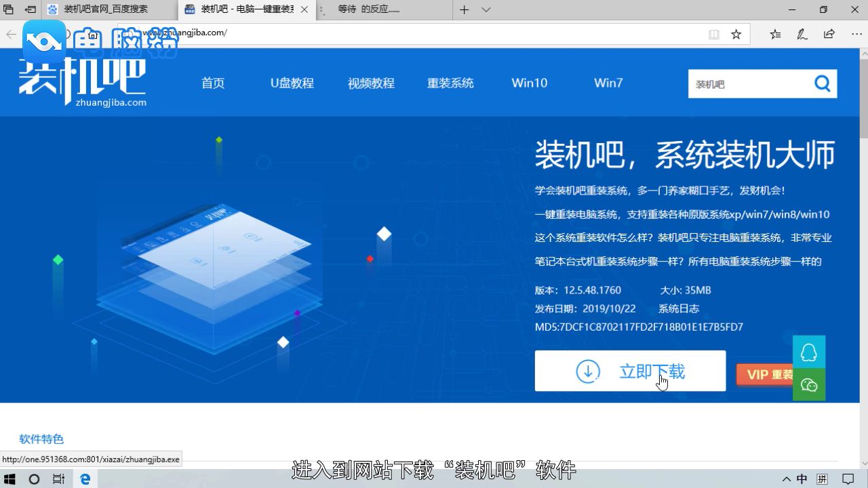The height and width of the screenshot is (488, 868).
Task: Open the Action Center notifications
Action: coord(848,479)
